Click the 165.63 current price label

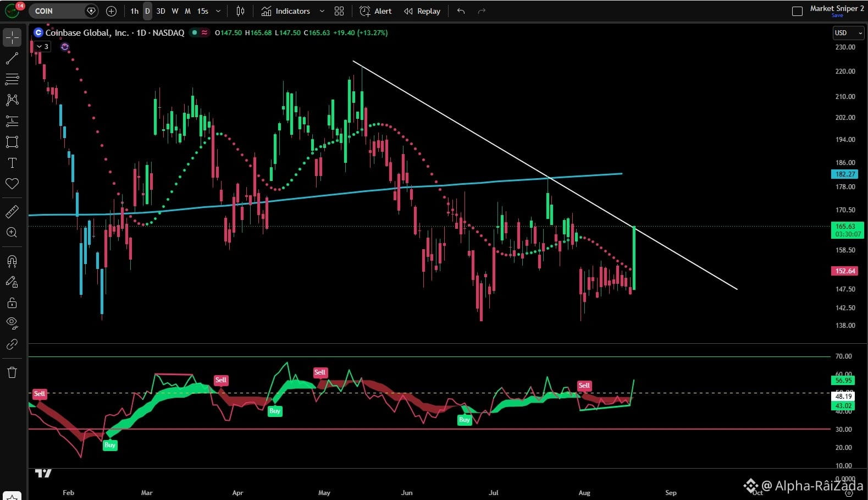click(x=847, y=230)
